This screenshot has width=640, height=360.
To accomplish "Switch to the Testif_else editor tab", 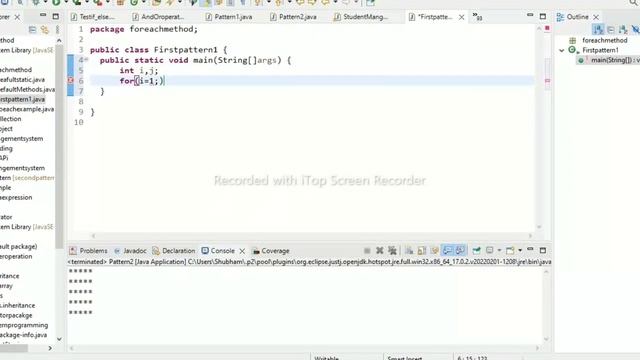I will 93,17.
